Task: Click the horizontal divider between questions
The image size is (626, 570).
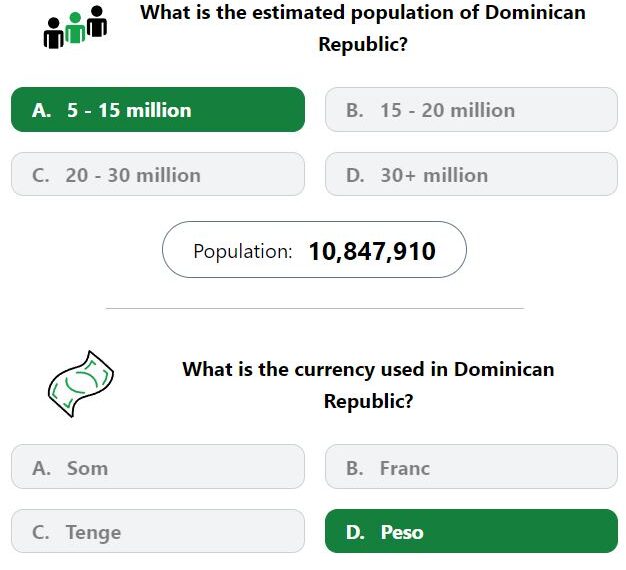Action: tap(315, 308)
